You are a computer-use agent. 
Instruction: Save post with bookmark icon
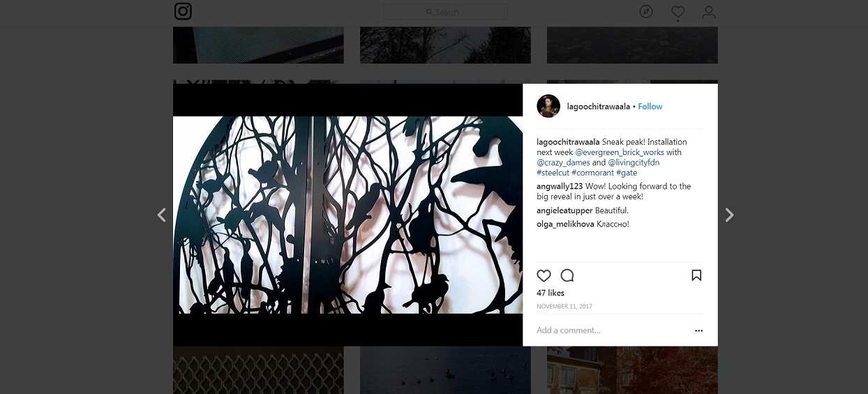(696, 275)
